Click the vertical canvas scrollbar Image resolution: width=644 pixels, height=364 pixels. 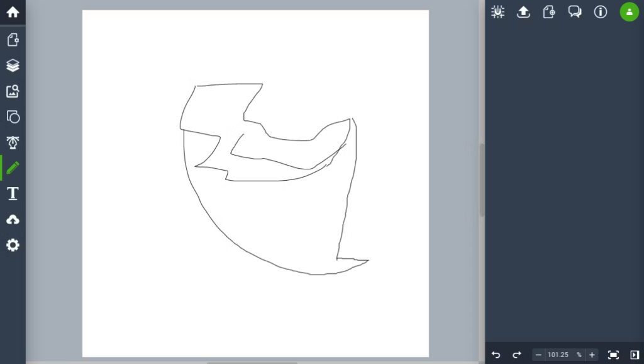click(x=482, y=180)
